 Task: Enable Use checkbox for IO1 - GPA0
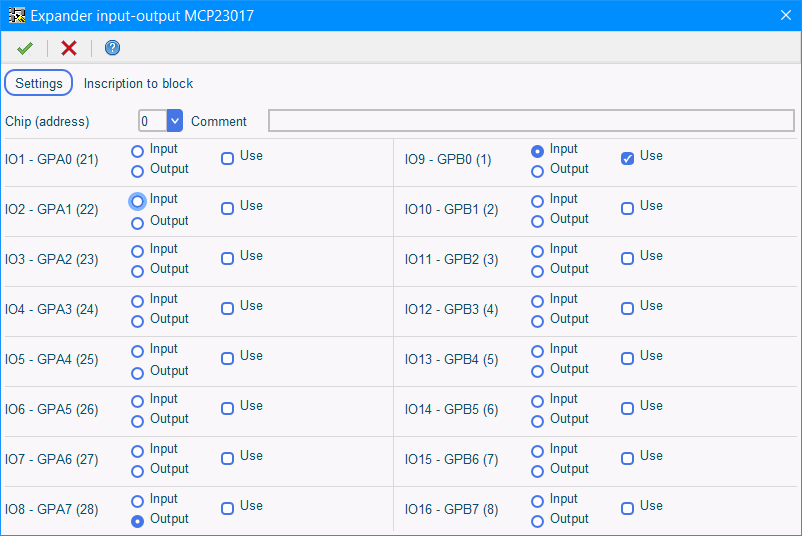[228, 158]
